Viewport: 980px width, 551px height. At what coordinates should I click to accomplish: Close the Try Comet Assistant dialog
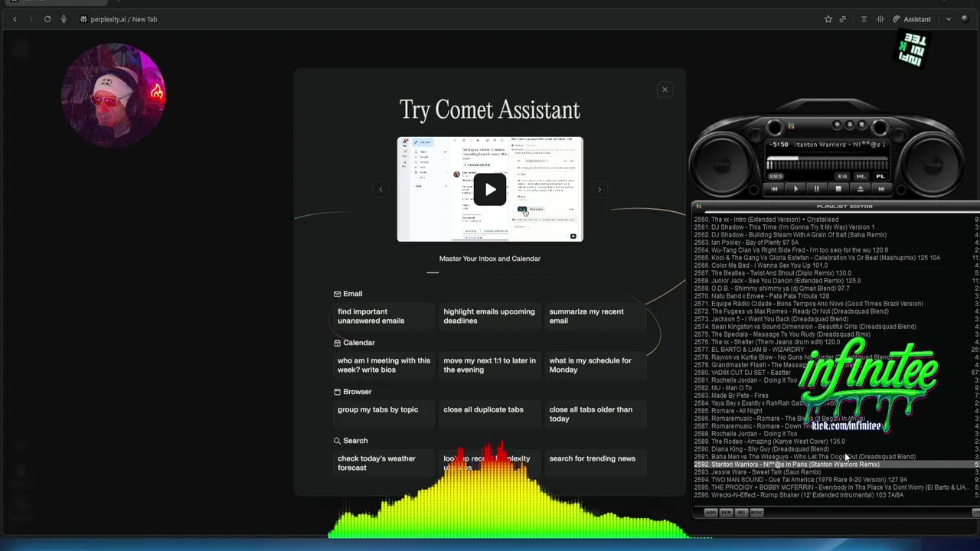click(665, 90)
